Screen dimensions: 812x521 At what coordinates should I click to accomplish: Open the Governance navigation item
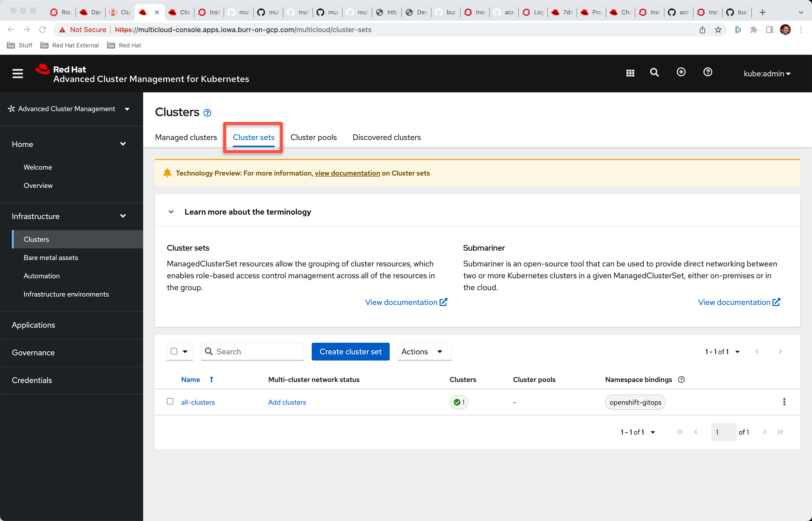(33, 353)
